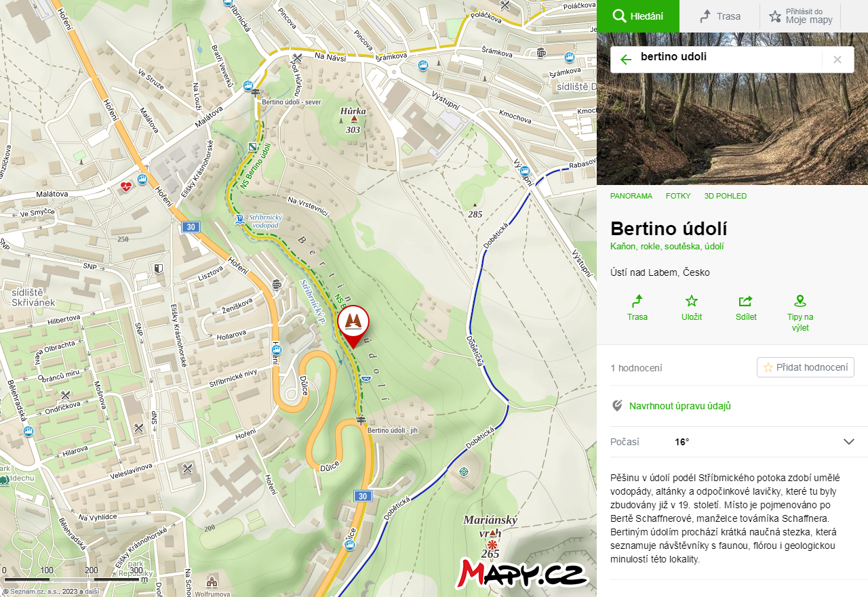This screenshot has width=868, height=597.
Task: Open the PANORAMA view link
Action: 631,196
